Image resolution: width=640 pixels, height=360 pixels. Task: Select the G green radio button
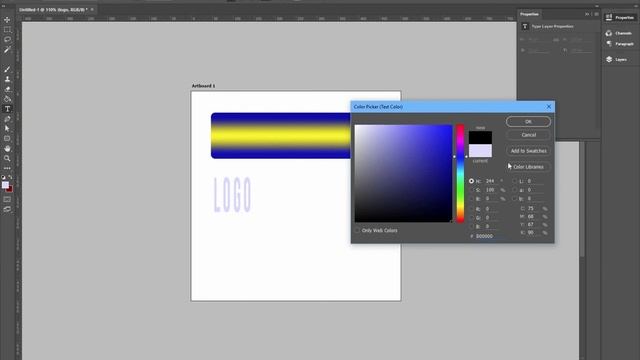(471, 218)
